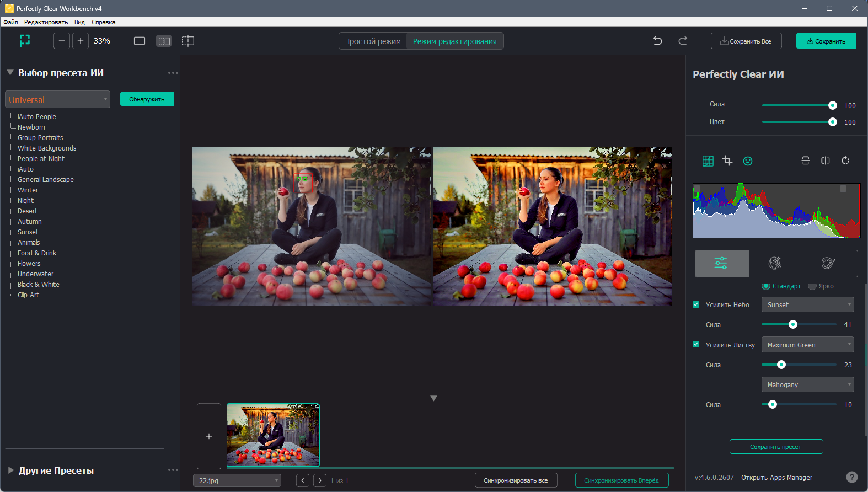The height and width of the screenshot is (492, 868).
Task: Switch to Простой режим tab
Action: tap(373, 41)
